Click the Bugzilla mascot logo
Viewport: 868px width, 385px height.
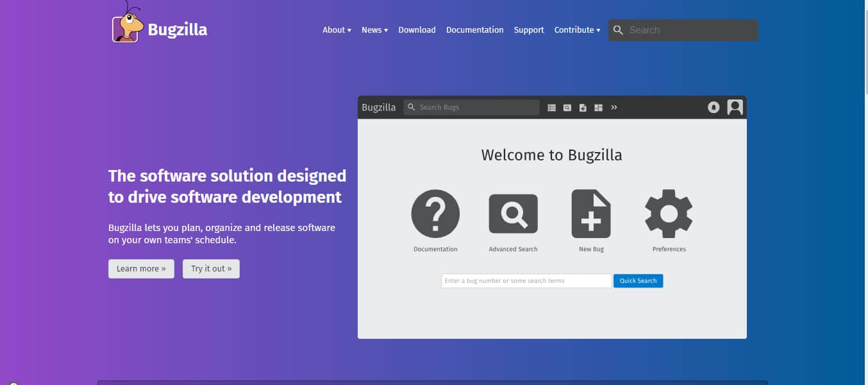click(x=127, y=22)
